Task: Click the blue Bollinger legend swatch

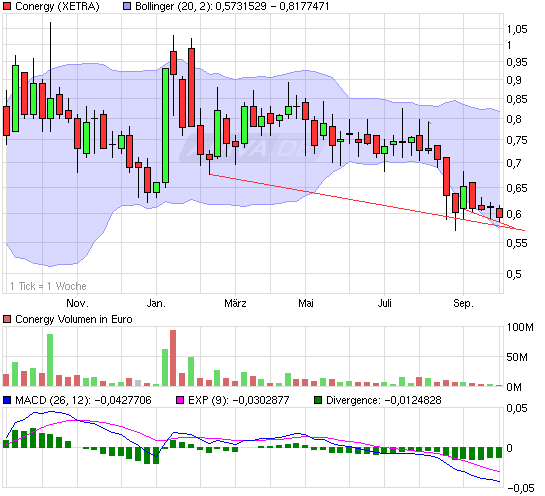Action: 127,6
